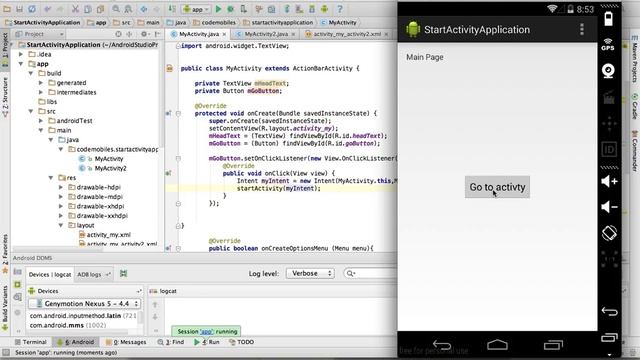Image resolution: width=640 pixels, height=360 pixels.
Task: Increase emulator volume with speaker plus icon
Action: 609,181
